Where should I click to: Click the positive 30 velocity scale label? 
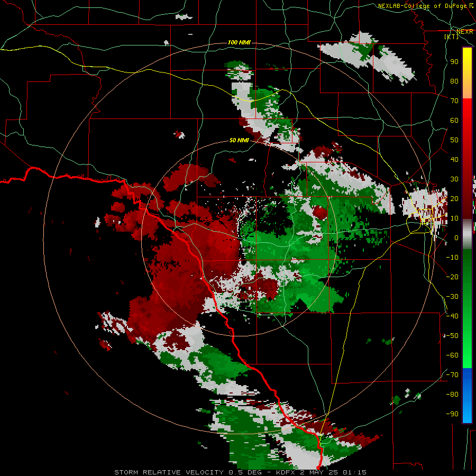click(x=454, y=179)
